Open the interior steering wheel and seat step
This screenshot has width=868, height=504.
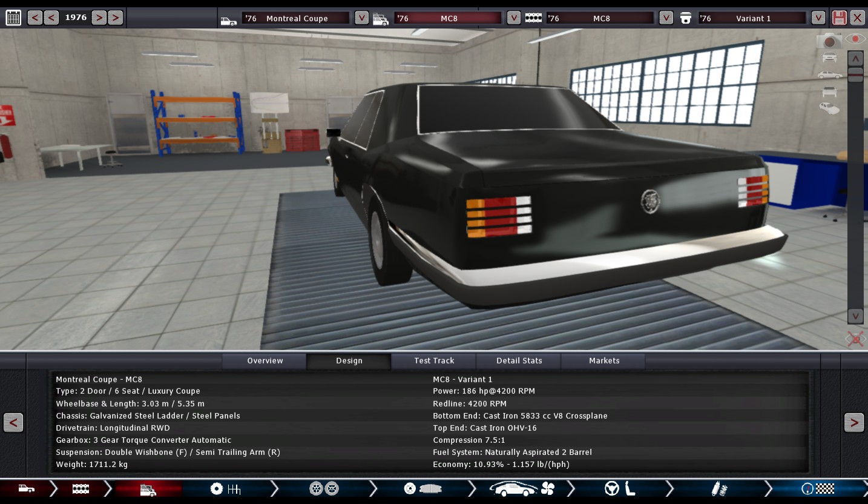click(620, 488)
